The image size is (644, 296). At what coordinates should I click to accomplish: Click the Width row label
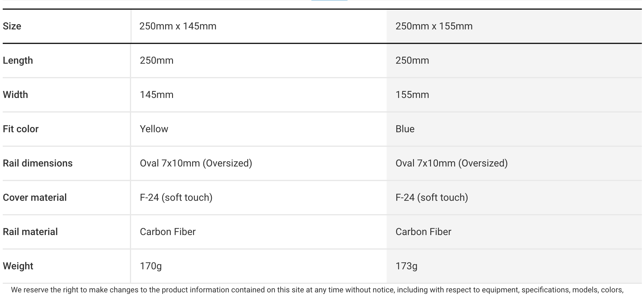(15, 95)
